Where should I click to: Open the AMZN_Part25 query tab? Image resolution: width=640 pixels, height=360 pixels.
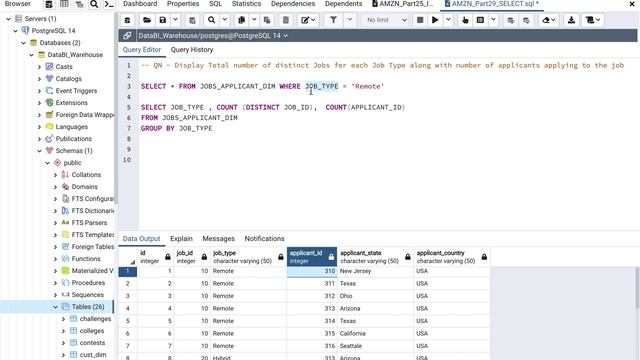tap(403, 4)
